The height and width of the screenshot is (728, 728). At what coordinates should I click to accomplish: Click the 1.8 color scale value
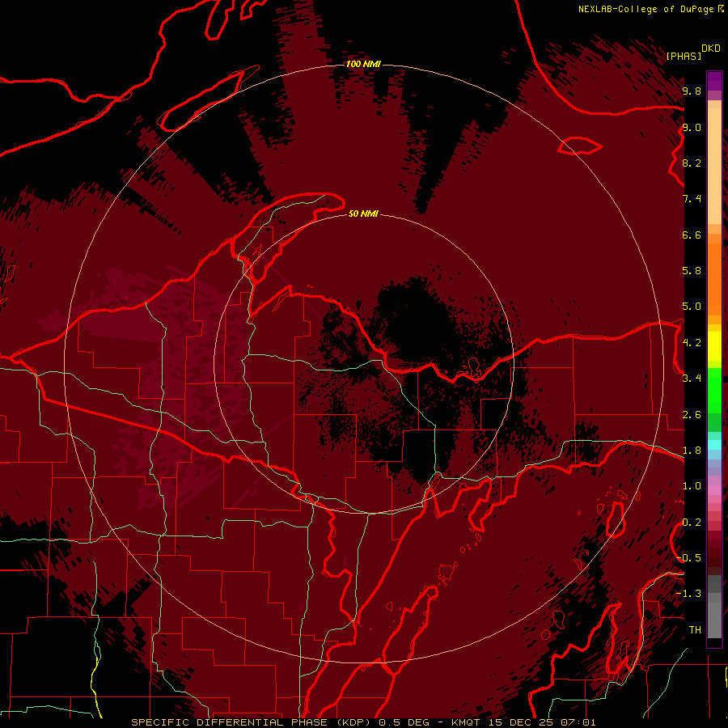(x=692, y=451)
